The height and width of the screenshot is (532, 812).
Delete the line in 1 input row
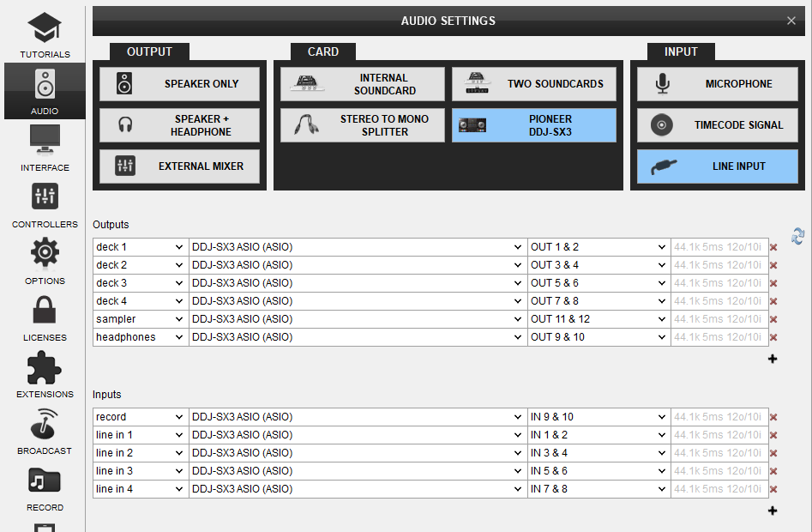(x=773, y=435)
